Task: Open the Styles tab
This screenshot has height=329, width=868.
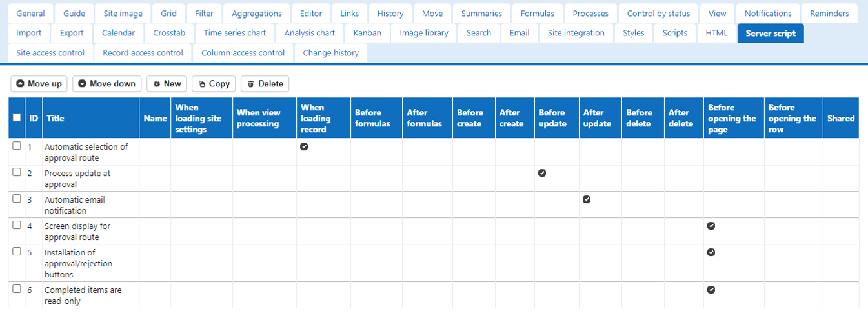Action: pyautogui.click(x=634, y=33)
